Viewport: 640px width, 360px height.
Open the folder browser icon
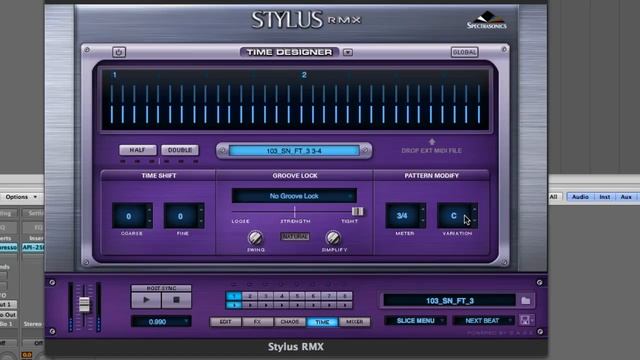526,301
